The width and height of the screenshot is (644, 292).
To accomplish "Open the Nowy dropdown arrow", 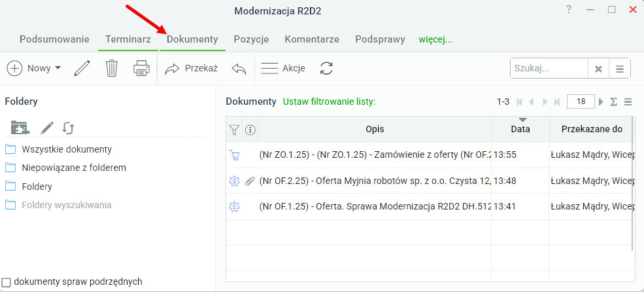I will pos(58,68).
